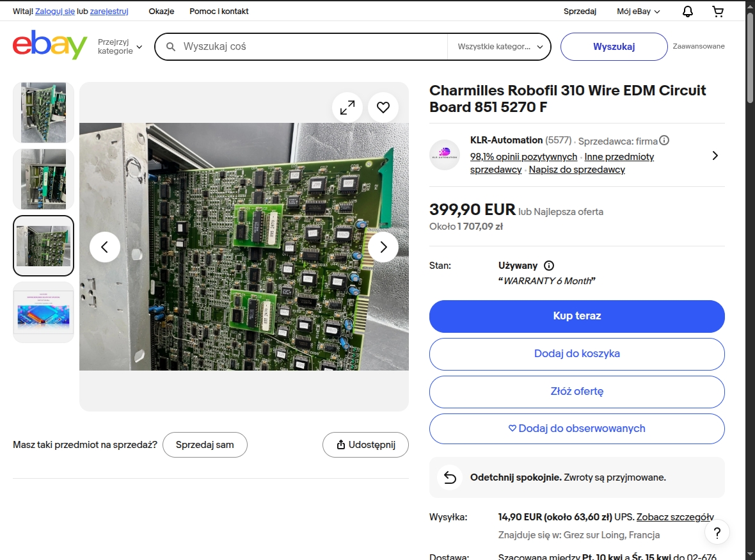755x560 pixels.
Task: Click Sprzedaj sam button
Action: point(205,445)
